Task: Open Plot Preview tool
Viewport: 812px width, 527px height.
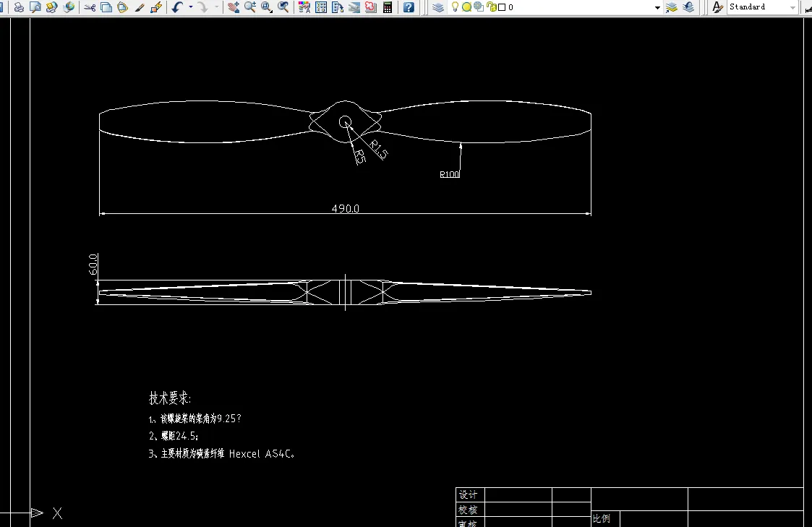Action: pyautogui.click(x=35, y=7)
